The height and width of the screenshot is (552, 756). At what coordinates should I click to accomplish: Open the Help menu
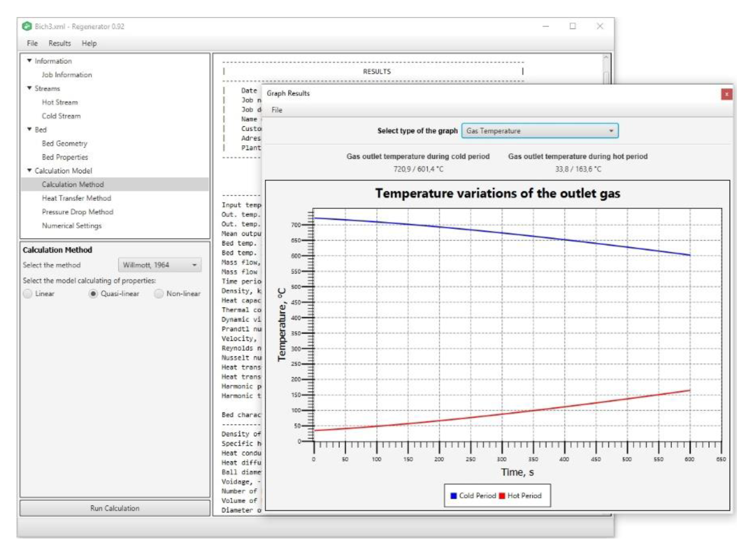click(x=89, y=44)
